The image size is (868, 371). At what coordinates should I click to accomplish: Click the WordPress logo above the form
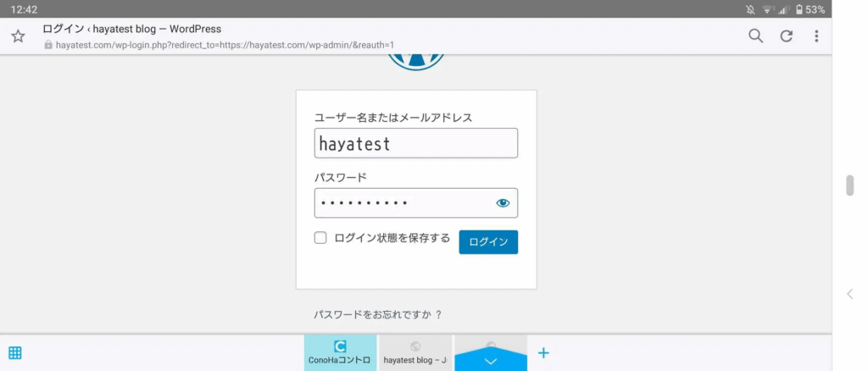click(x=415, y=61)
